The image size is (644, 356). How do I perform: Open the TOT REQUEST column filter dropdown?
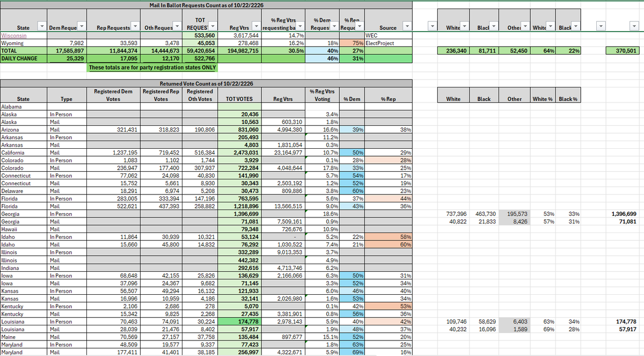click(x=213, y=25)
